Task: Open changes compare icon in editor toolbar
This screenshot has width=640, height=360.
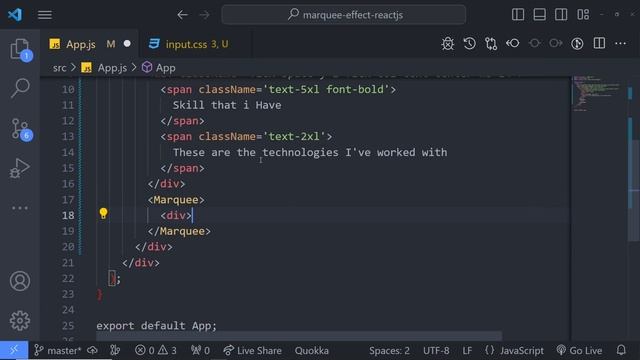Action: coord(491,43)
